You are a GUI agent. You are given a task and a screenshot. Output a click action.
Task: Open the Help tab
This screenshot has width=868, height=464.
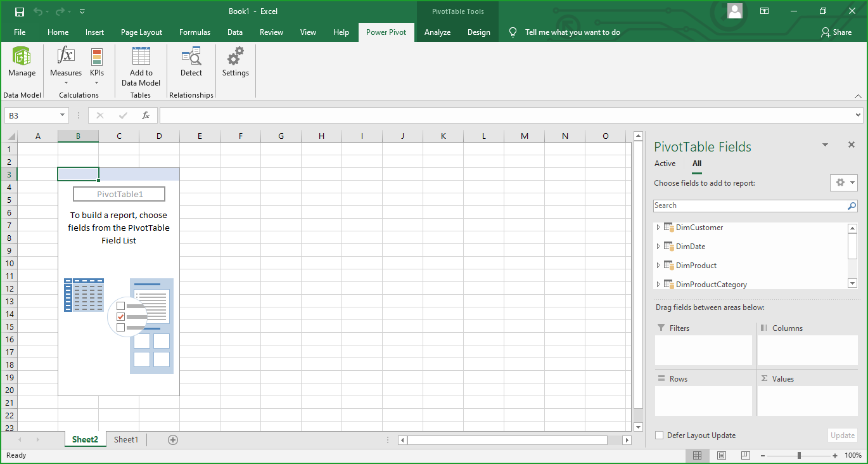pos(341,32)
